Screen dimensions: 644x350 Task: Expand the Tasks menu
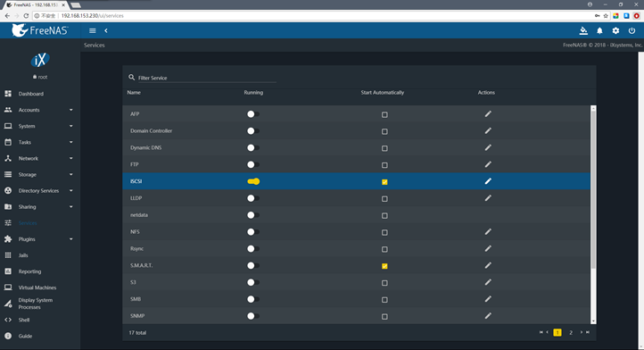(x=39, y=142)
